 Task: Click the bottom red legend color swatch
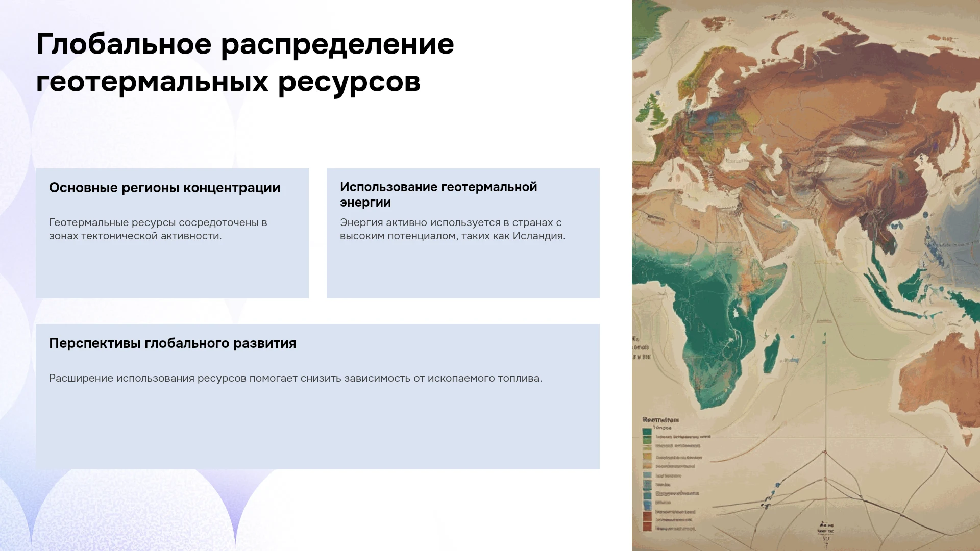tap(647, 527)
